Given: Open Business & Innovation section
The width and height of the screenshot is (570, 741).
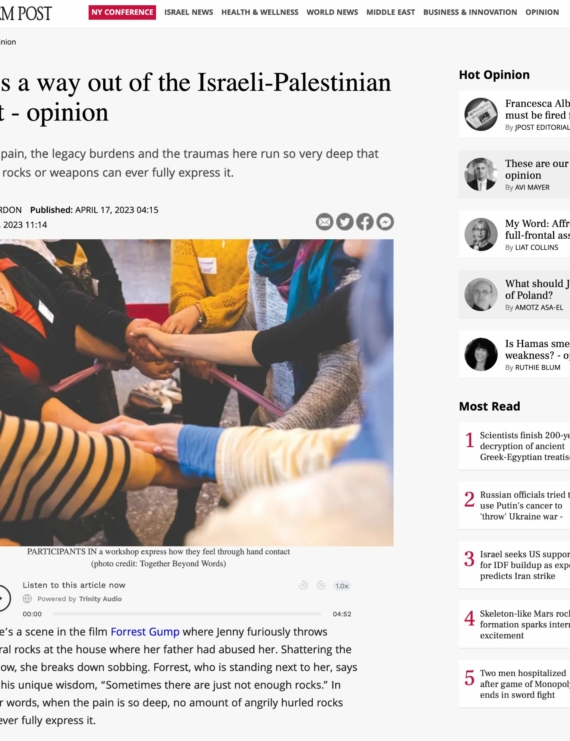Looking at the screenshot, I should pos(470,12).
